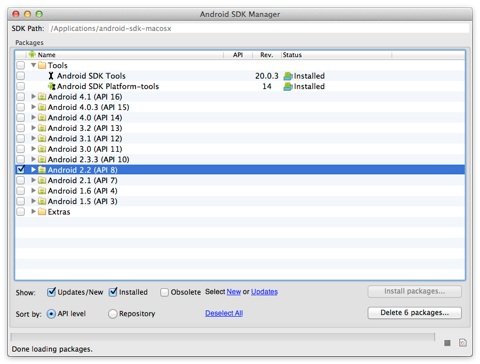The width and height of the screenshot is (480, 364).
Task: Click the Android 3.2 (API 13) folder icon
Action: coord(42,128)
